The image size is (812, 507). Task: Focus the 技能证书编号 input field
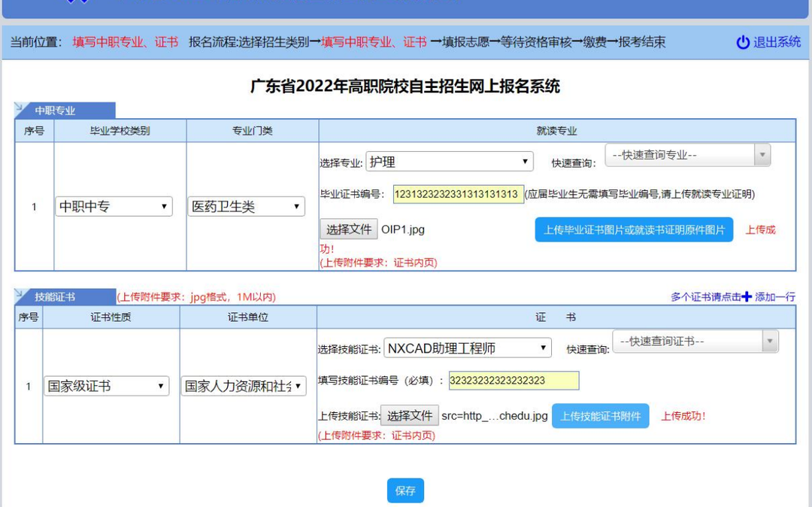[x=514, y=381]
